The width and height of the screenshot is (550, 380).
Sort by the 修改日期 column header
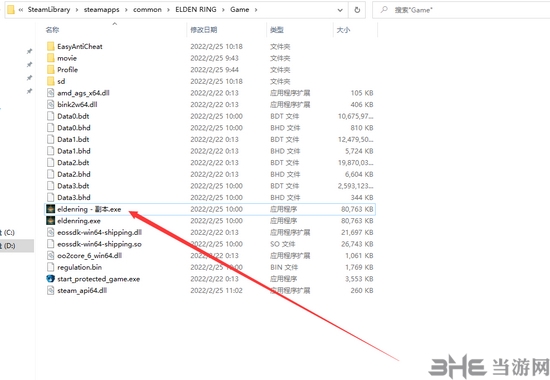click(x=203, y=30)
